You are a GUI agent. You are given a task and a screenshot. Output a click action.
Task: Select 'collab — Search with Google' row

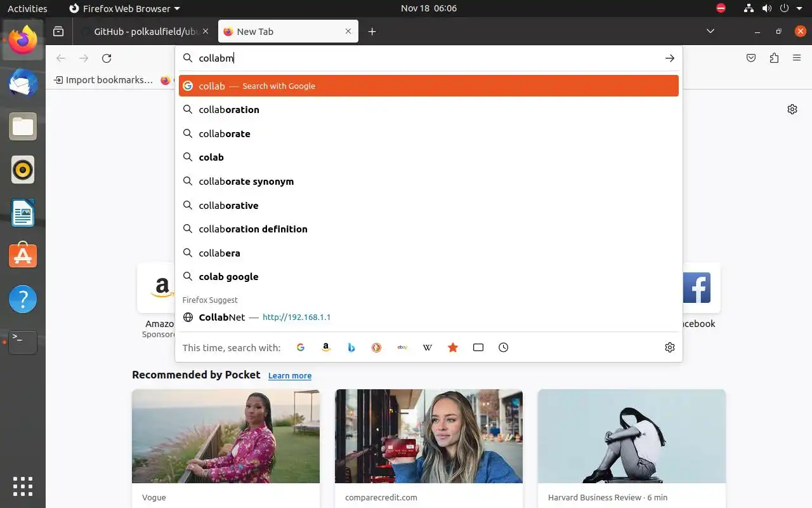(x=429, y=86)
